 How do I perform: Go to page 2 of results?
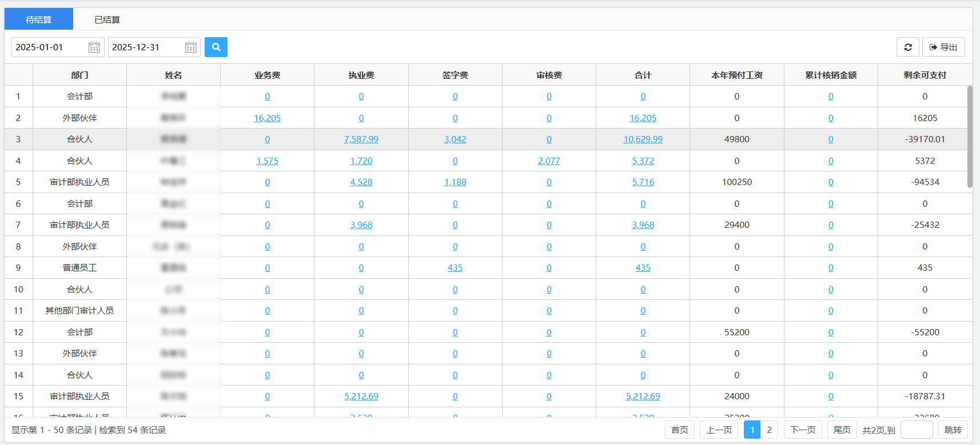769,430
